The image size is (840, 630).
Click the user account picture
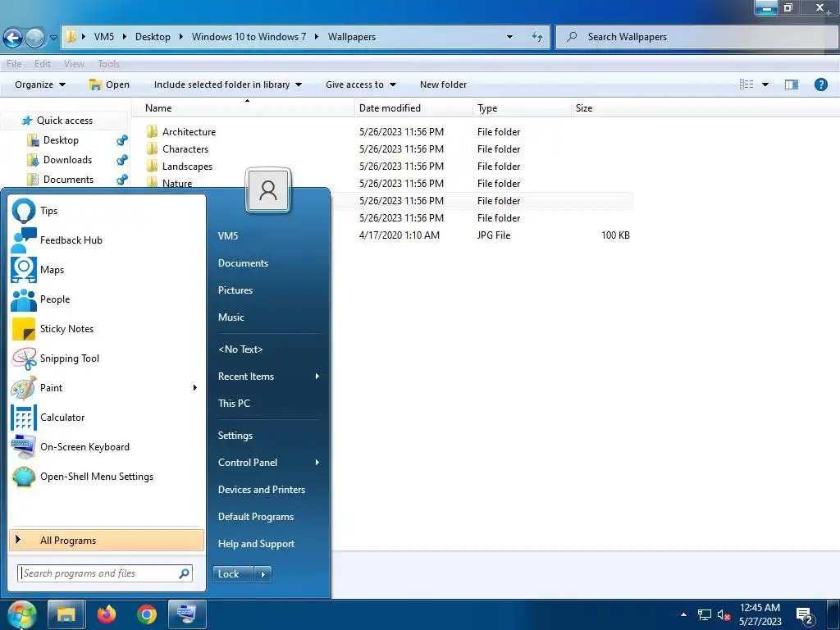click(268, 190)
